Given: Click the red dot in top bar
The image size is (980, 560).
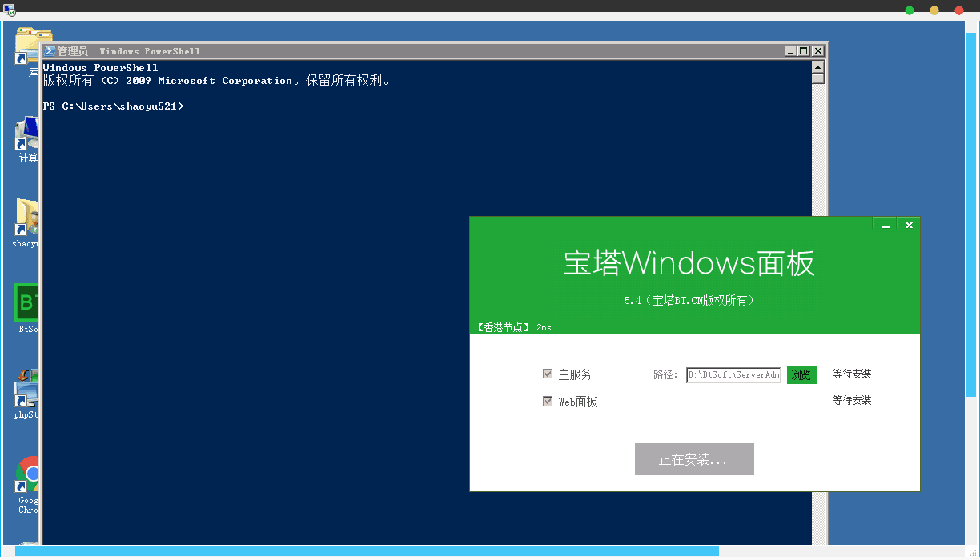Looking at the screenshot, I should tap(959, 10).
